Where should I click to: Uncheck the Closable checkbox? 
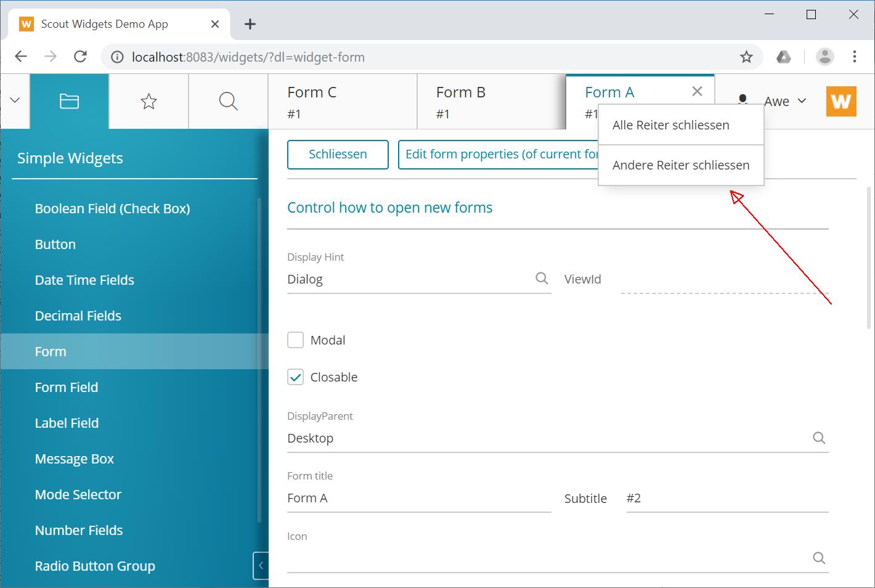click(x=295, y=377)
